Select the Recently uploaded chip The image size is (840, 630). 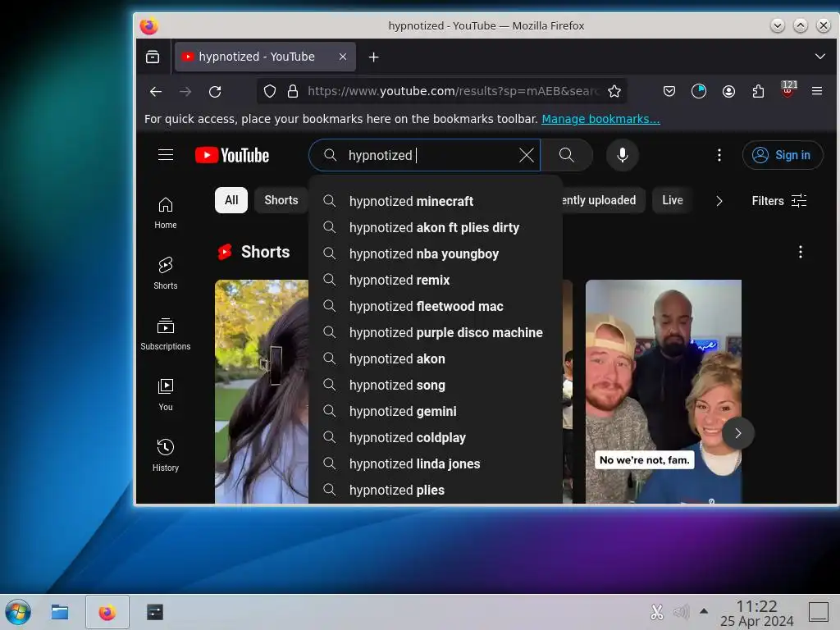[603, 200]
